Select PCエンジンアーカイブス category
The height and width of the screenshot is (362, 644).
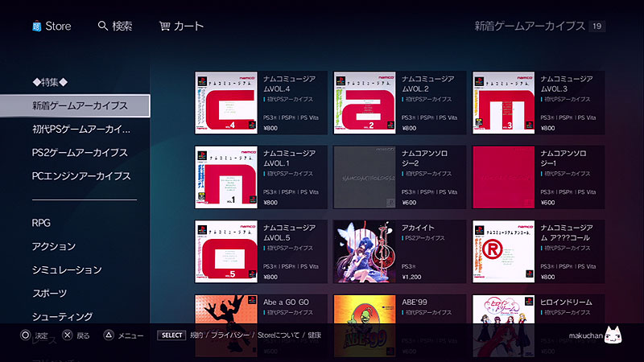pos(81,176)
